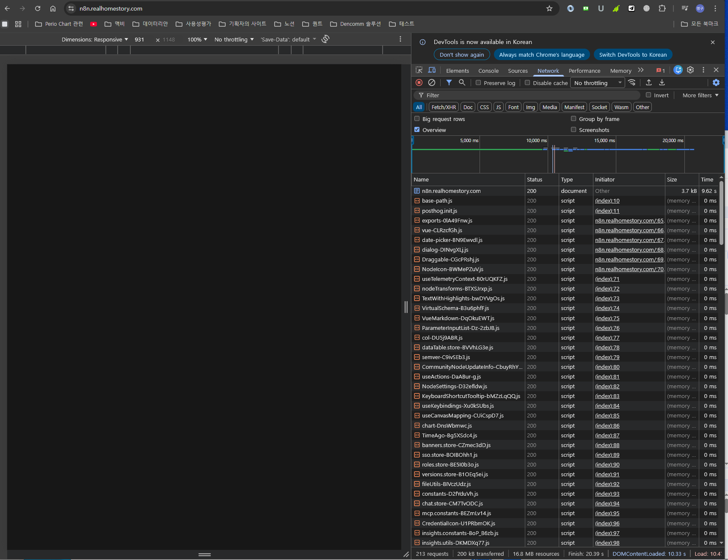
Task: Open network conditions wifi icon
Action: tap(632, 83)
